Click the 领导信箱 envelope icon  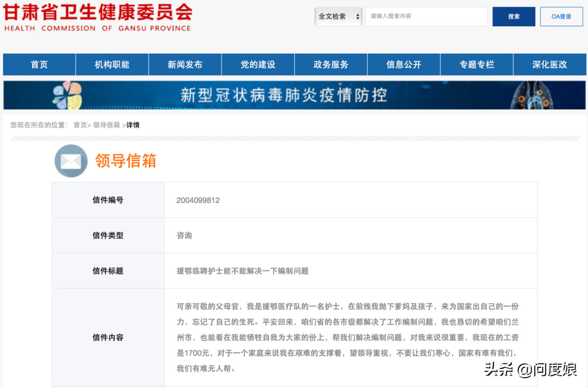click(71, 161)
